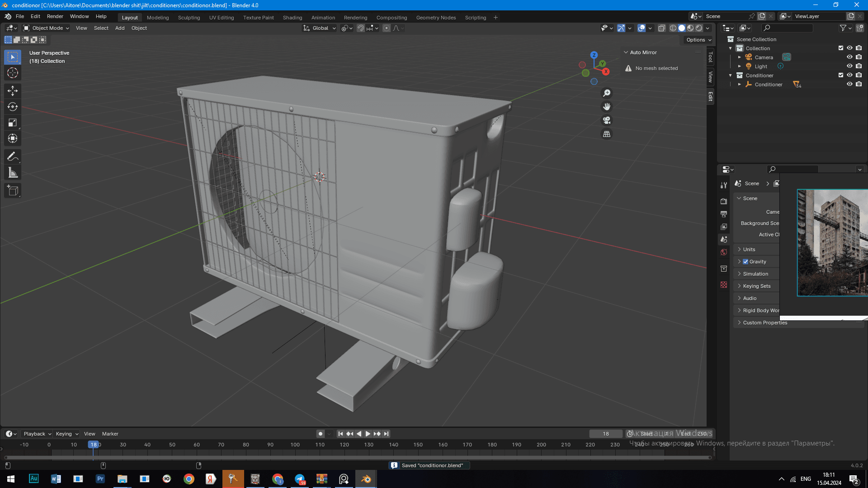The width and height of the screenshot is (868, 488).
Task: Switch to the Modeling workspace tab
Action: click(158, 18)
